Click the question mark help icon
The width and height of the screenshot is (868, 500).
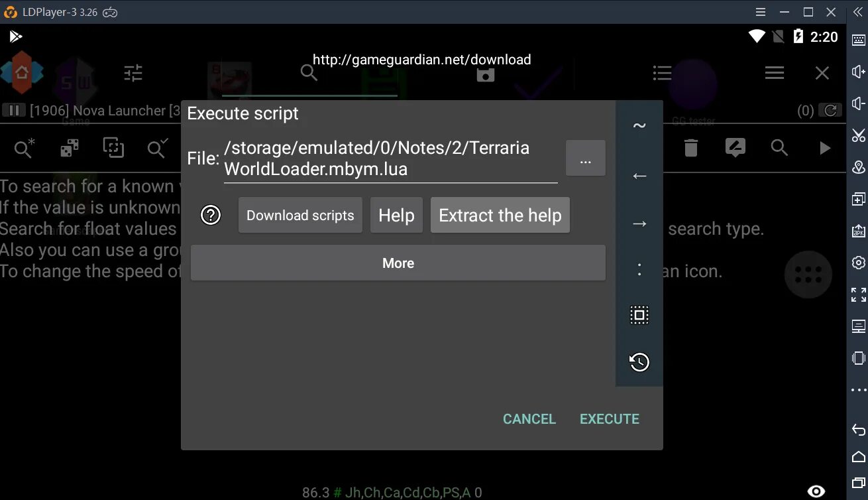pyautogui.click(x=211, y=215)
